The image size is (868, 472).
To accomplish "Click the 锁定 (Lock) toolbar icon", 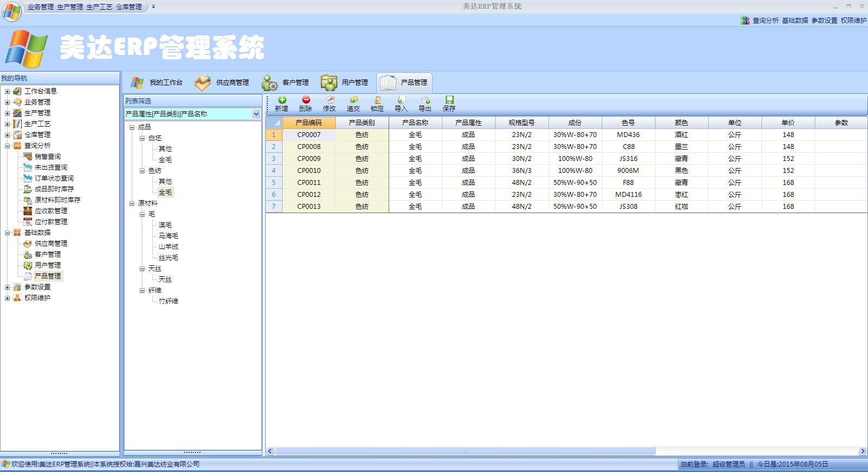I will point(377,101).
